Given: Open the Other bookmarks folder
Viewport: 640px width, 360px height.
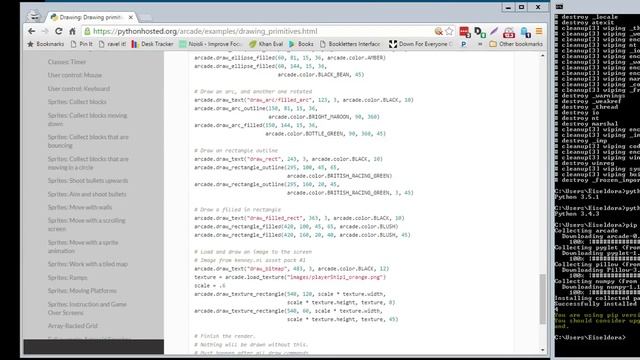Looking at the screenshot, I should [516, 44].
